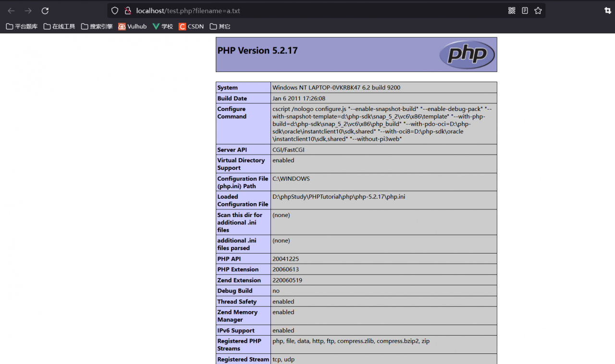Open the 学校 bookmark
Viewport: 615px width, 364px height.
point(163,26)
